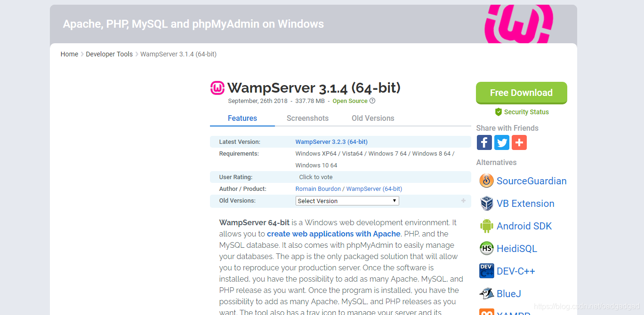Switch to the Old Versions tab
Image resolution: width=644 pixels, height=315 pixels.
[x=373, y=118]
